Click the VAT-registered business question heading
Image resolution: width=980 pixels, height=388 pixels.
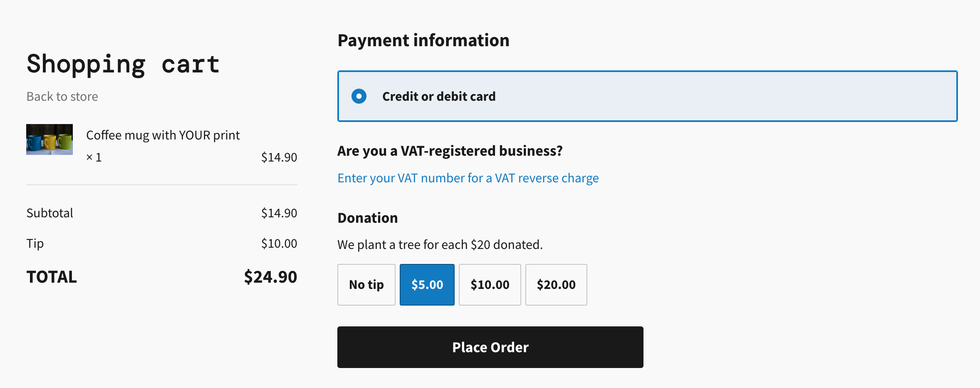coord(450,151)
